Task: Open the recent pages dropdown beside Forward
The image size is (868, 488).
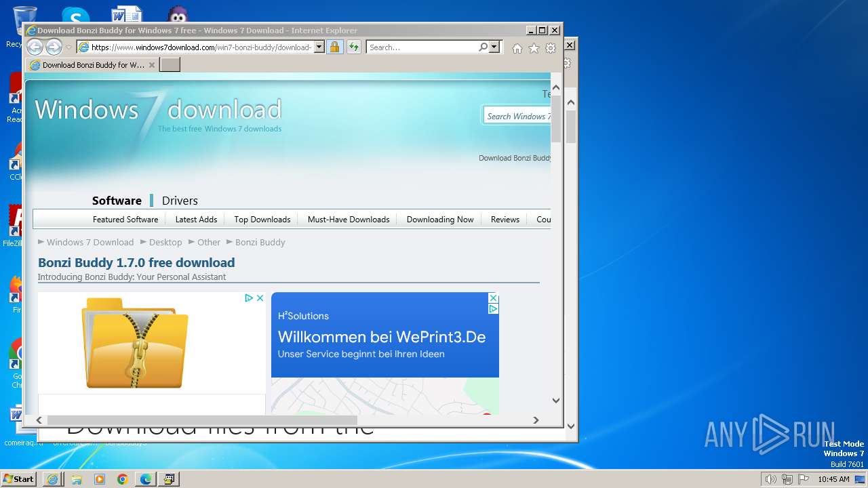Action: pos(68,47)
